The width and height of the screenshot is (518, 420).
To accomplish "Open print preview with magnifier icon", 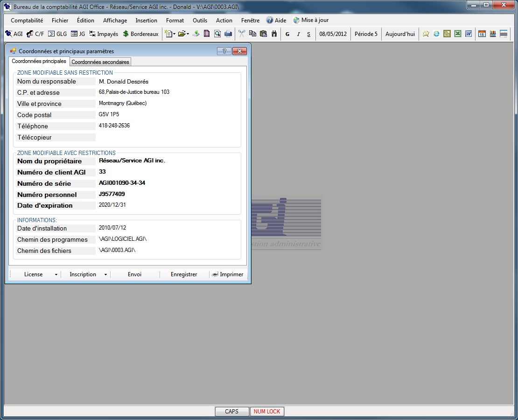I will (217, 34).
